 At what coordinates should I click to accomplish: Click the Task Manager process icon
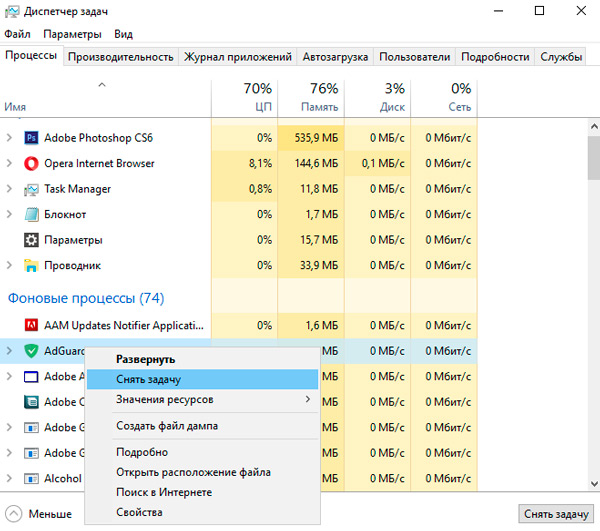[31, 189]
